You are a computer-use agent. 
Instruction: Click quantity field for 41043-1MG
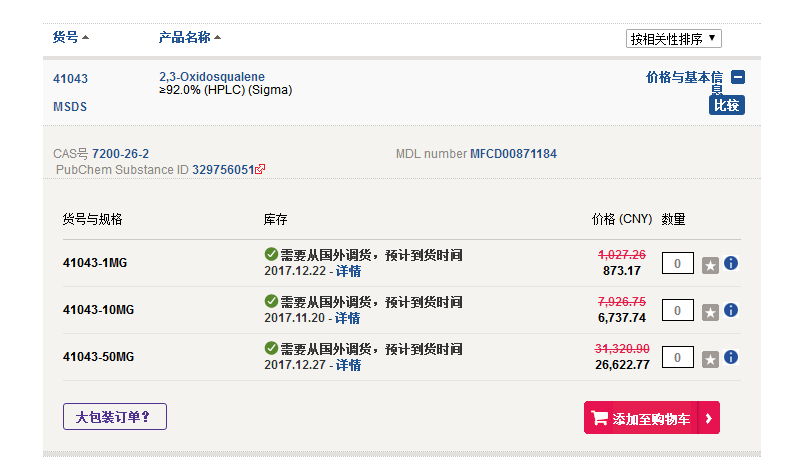677,264
